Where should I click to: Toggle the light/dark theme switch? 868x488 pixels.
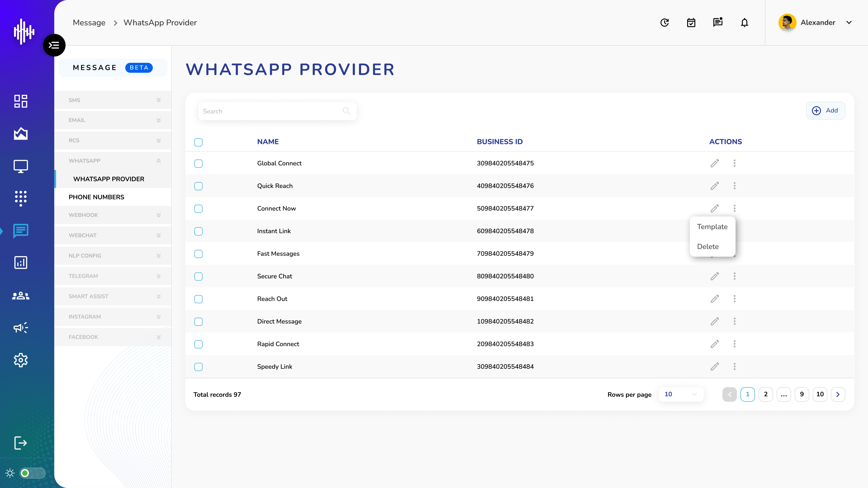(x=32, y=473)
